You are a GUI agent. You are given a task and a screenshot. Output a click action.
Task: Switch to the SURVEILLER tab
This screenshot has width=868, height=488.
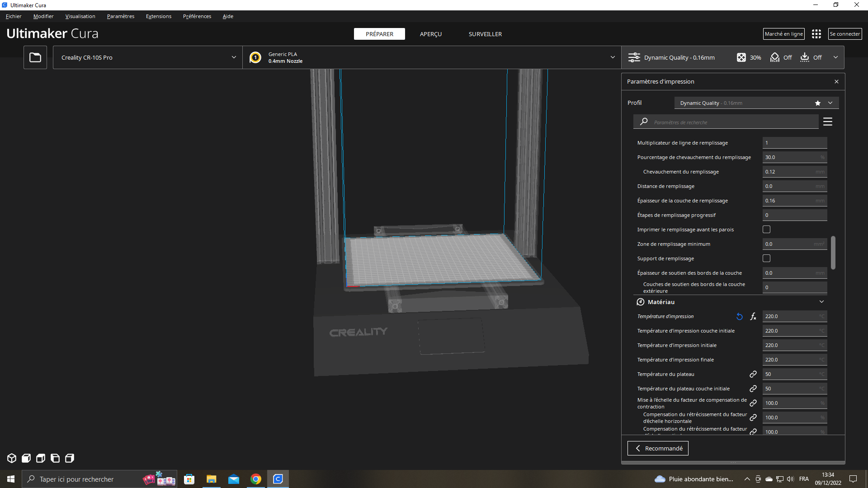click(485, 34)
